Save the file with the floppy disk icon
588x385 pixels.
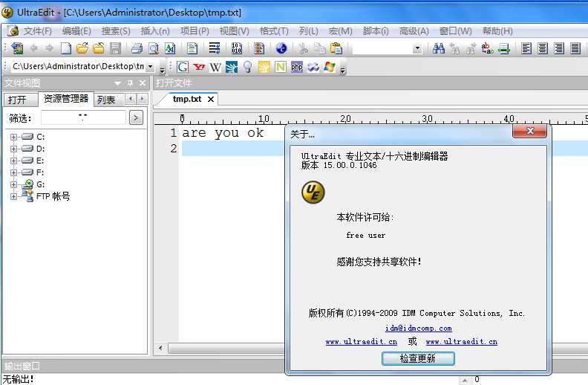tap(116, 48)
